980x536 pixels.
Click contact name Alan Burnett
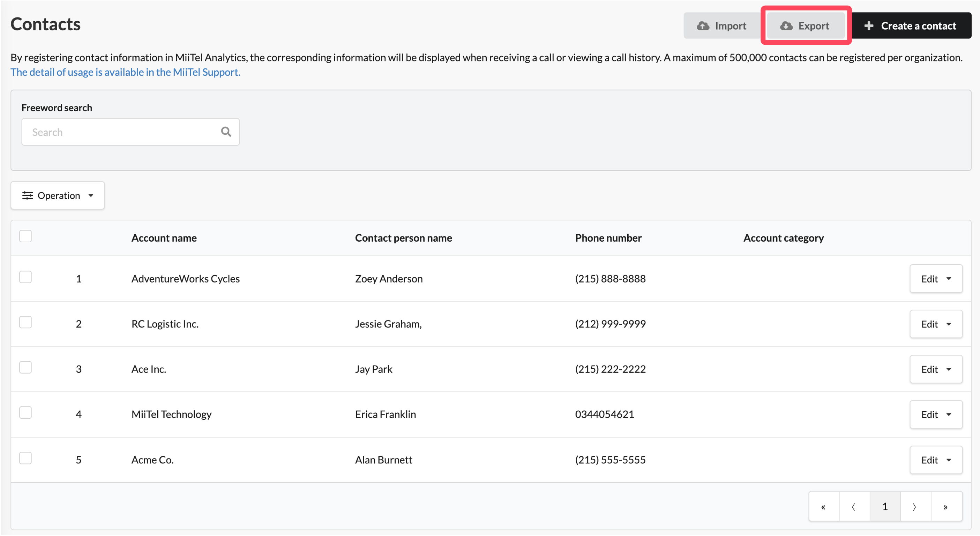(383, 460)
